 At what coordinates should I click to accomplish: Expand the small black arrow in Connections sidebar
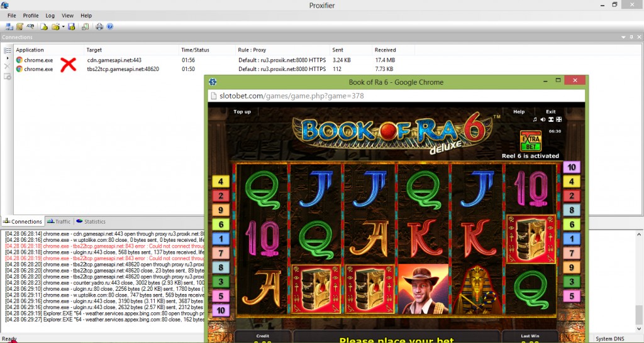click(8, 58)
